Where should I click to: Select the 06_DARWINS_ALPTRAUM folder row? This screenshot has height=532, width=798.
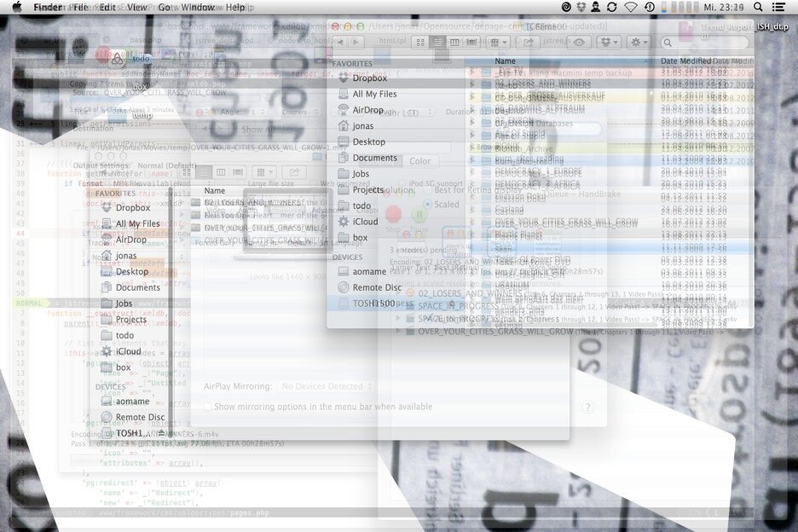pos(610,109)
